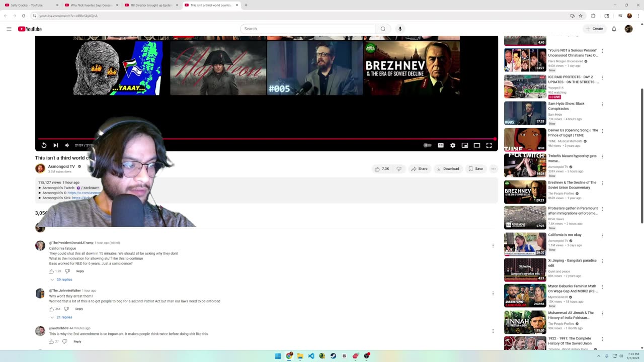
Task: Download the video
Action: coord(448,169)
